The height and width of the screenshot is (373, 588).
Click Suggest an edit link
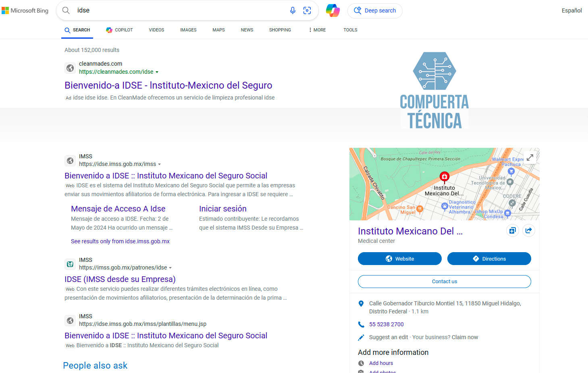pos(389,337)
